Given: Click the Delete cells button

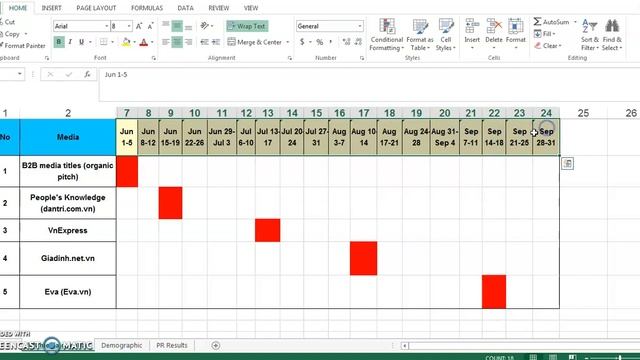Looking at the screenshot, I should (x=493, y=35).
